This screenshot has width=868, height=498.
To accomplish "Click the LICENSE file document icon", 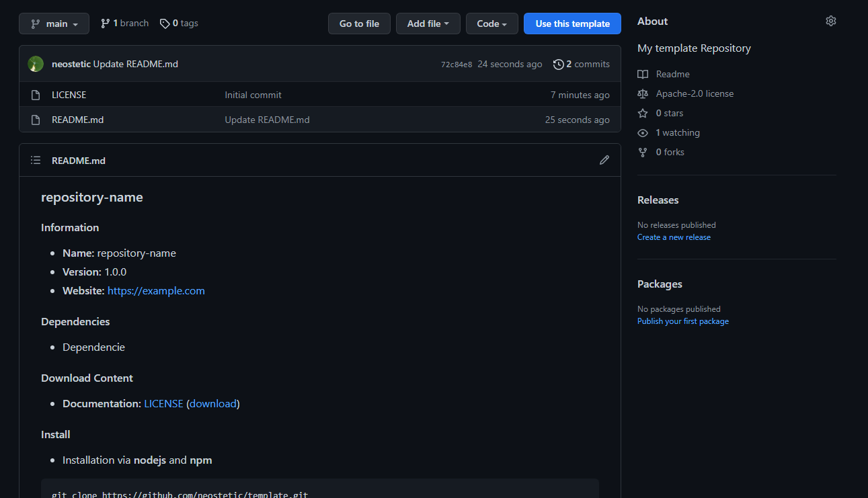I will pos(36,95).
